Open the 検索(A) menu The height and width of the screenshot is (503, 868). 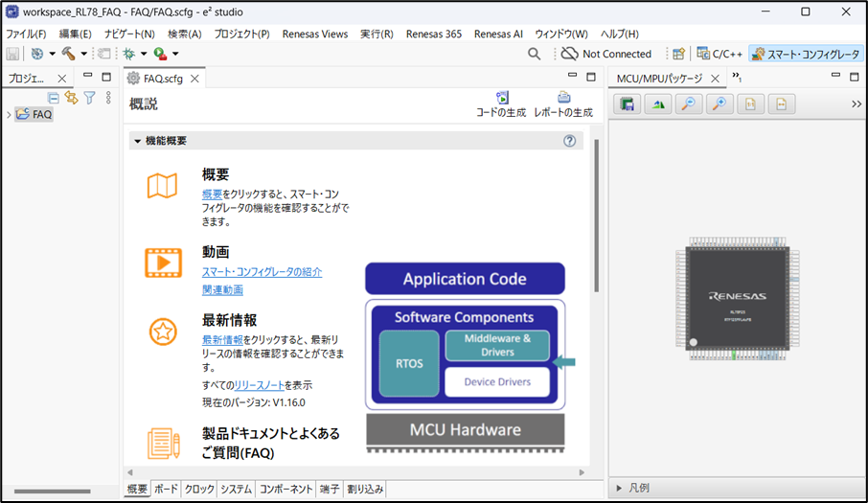tap(184, 34)
